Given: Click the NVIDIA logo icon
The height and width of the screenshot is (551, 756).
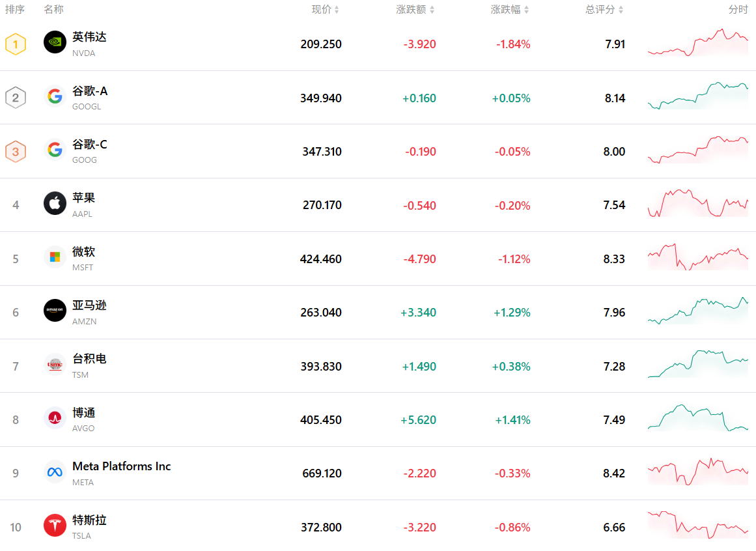Looking at the screenshot, I should [55, 42].
